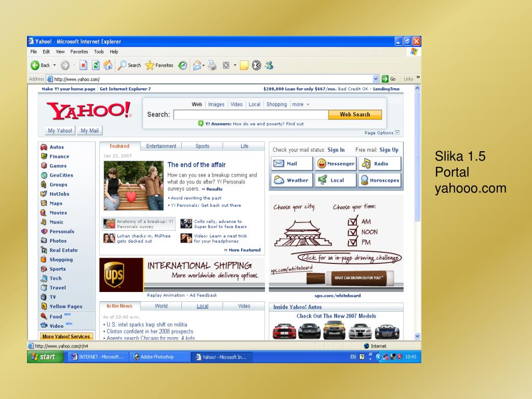Open 'The end of the affair' headline

click(x=196, y=165)
